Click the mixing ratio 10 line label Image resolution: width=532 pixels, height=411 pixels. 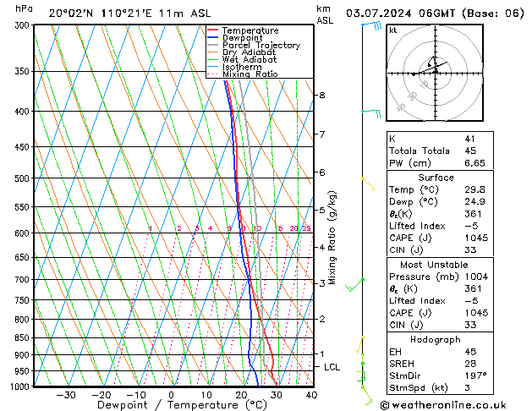(x=257, y=228)
